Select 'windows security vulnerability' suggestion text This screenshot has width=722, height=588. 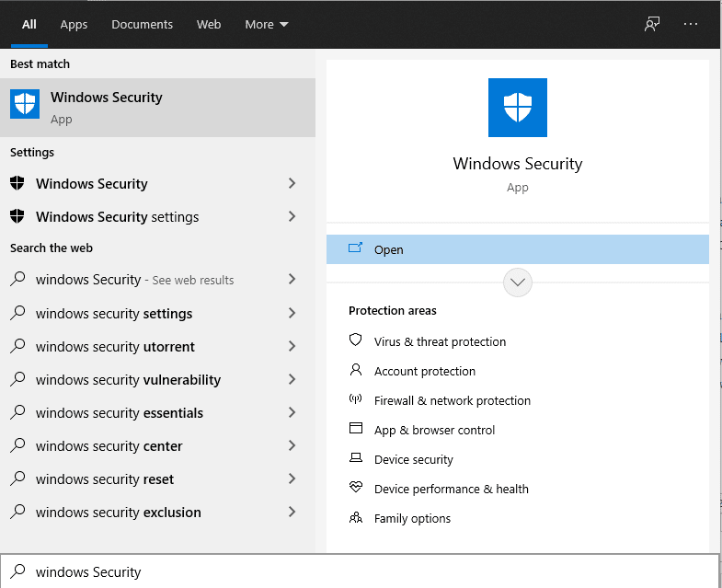[x=128, y=380]
